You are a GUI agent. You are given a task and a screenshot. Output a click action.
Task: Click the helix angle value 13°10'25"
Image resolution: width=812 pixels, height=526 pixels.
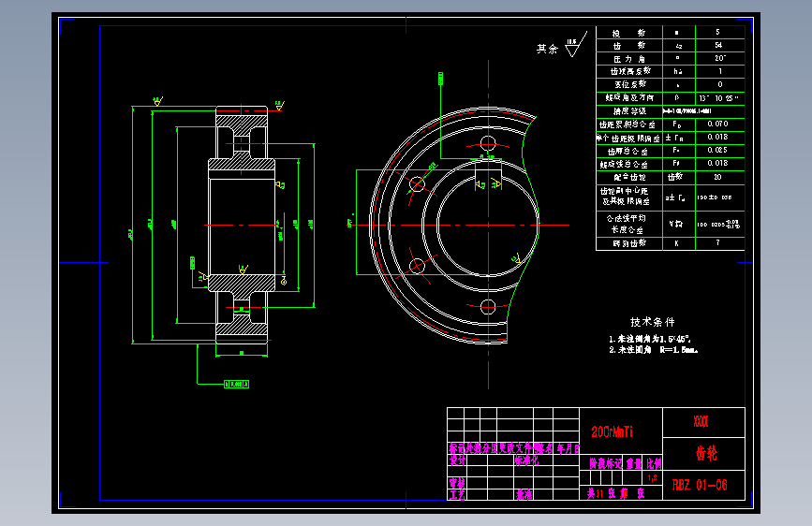[x=718, y=98]
